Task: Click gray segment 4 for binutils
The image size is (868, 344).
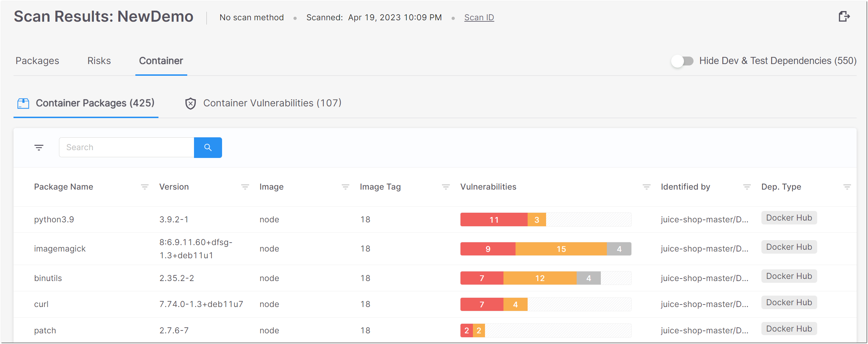Action: coord(589,278)
